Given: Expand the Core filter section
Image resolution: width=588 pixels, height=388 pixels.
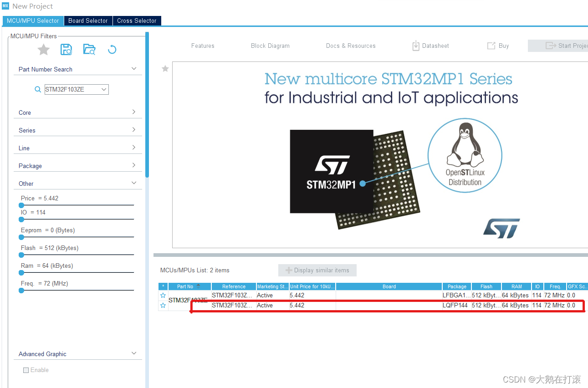Looking at the screenshot, I should (134, 112).
